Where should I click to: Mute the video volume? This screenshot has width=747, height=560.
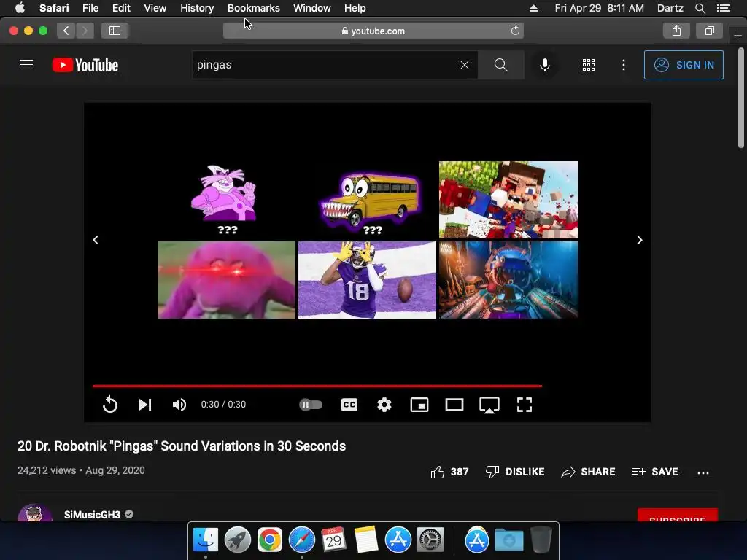point(179,404)
